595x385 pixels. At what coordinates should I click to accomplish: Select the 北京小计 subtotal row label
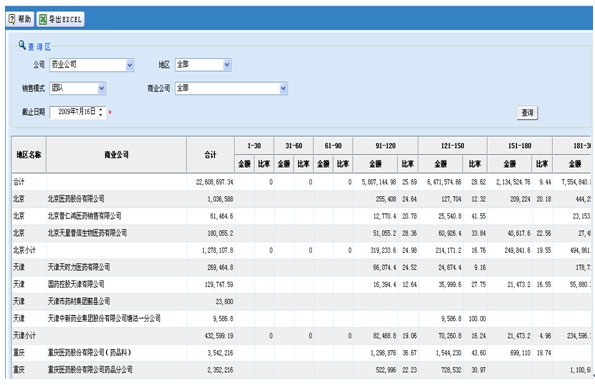click(x=24, y=250)
